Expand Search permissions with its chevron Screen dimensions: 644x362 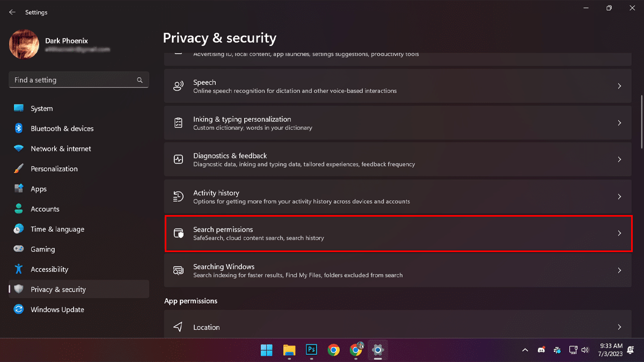pyautogui.click(x=619, y=233)
